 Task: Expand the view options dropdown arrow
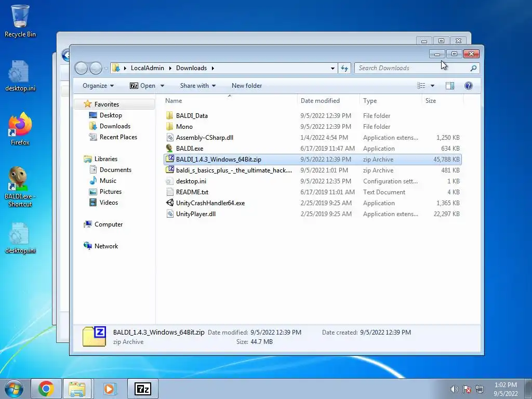(432, 86)
